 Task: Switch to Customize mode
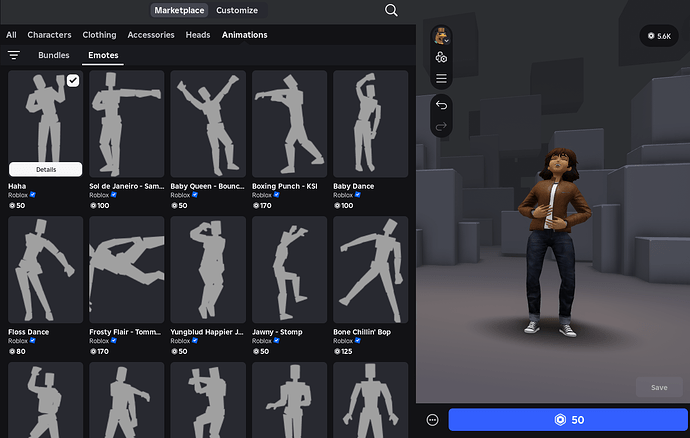[237, 11]
